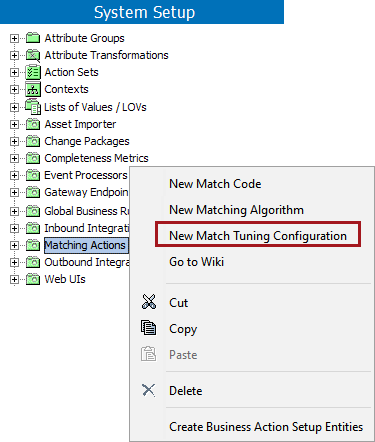
Task: Select Create Business Action Setup Entities
Action: click(266, 427)
